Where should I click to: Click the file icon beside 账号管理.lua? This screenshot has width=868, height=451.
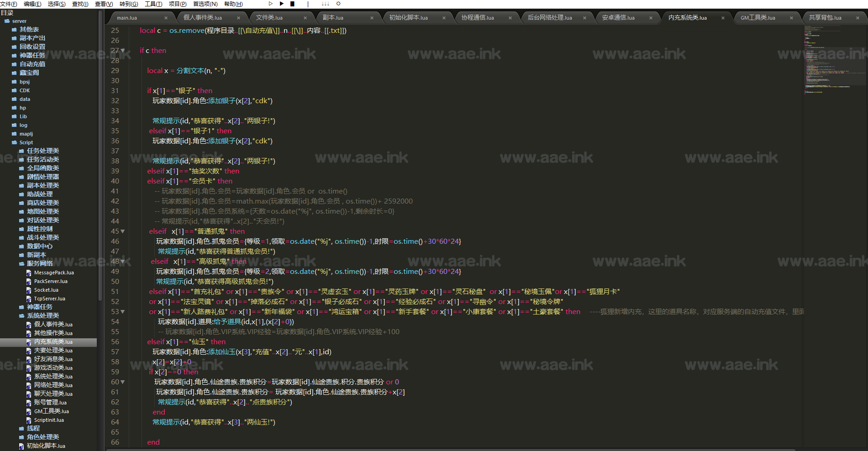(x=29, y=403)
